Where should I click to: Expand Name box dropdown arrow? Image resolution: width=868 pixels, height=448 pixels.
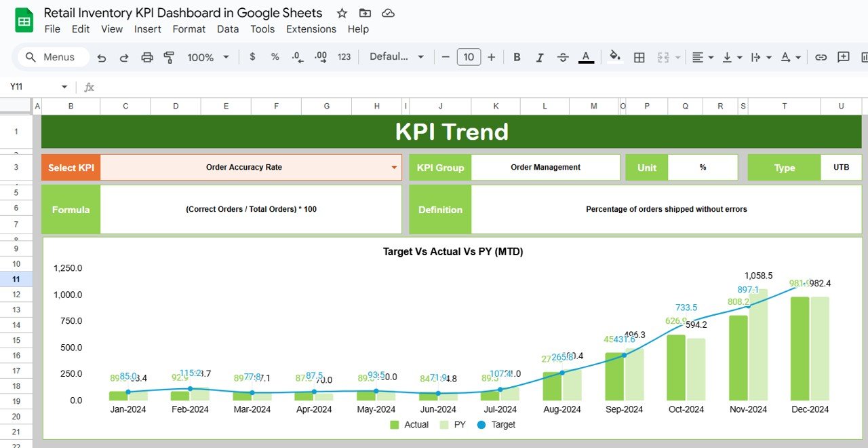coord(64,87)
